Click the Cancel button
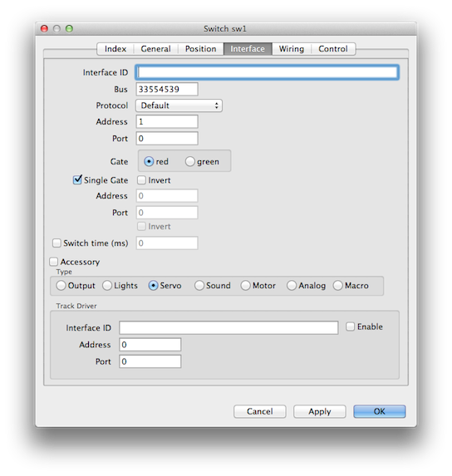Image resolution: width=452 pixels, height=476 pixels. [x=259, y=411]
